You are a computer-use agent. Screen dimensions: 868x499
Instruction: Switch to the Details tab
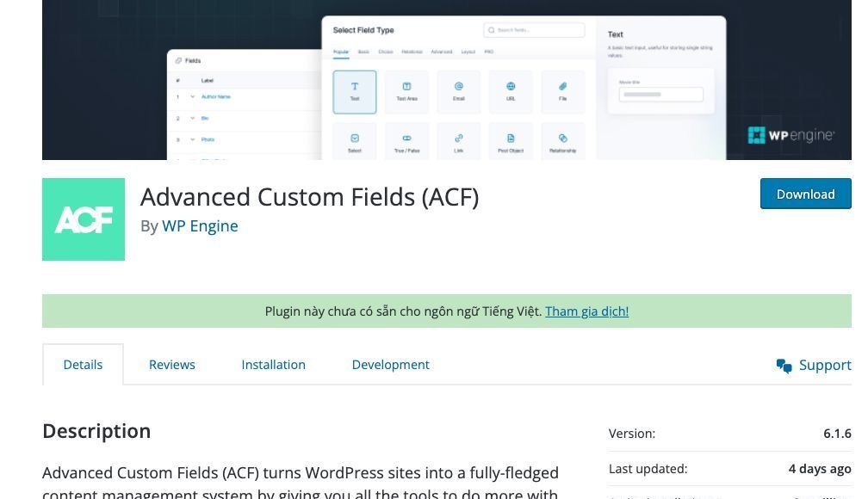tap(83, 365)
